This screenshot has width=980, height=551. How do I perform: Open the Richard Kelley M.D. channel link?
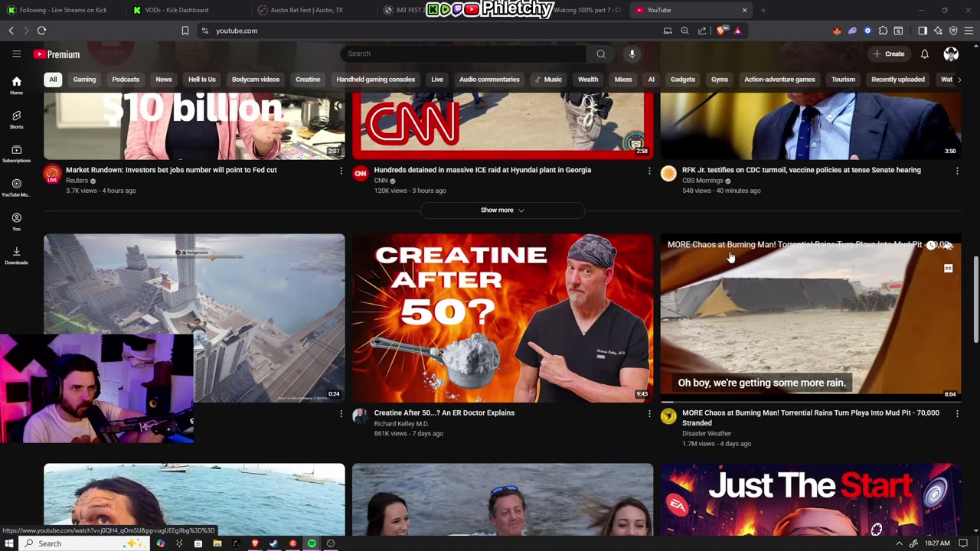pos(401,424)
